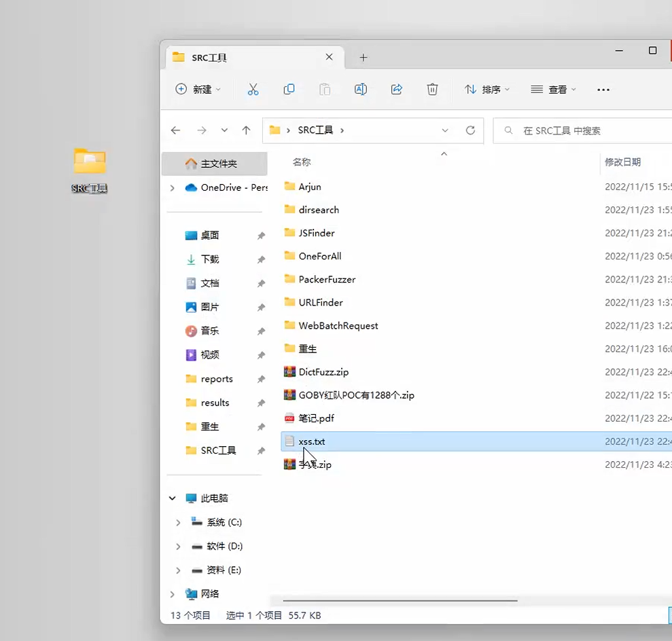Go forward with the right arrow
The width and height of the screenshot is (672, 641).
pyautogui.click(x=201, y=130)
